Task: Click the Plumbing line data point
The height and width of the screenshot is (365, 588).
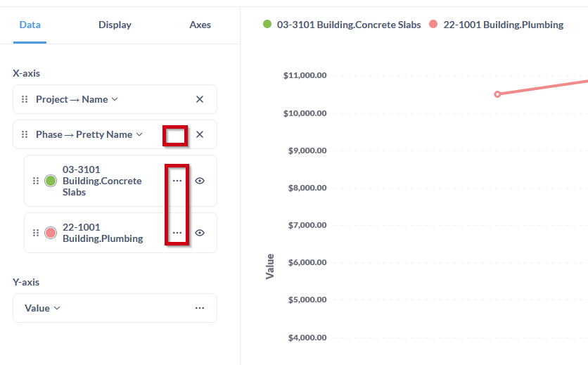Action: 497,94
